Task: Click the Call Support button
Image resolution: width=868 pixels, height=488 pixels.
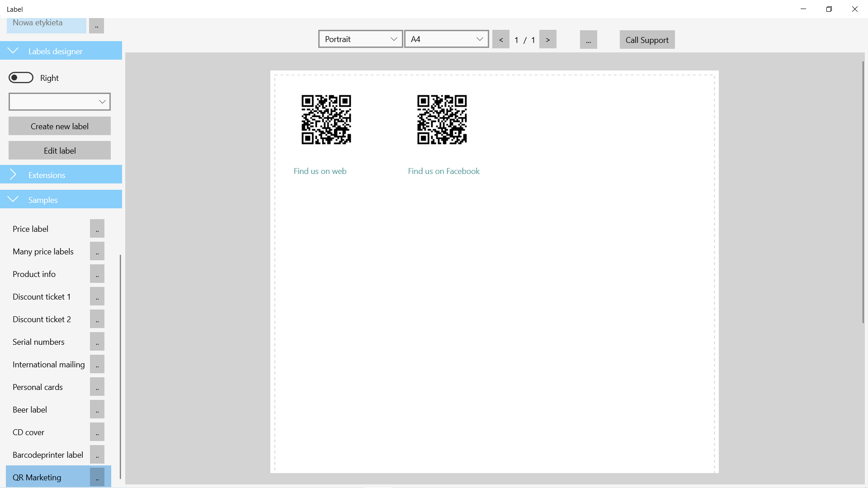Action: (647, 39)
